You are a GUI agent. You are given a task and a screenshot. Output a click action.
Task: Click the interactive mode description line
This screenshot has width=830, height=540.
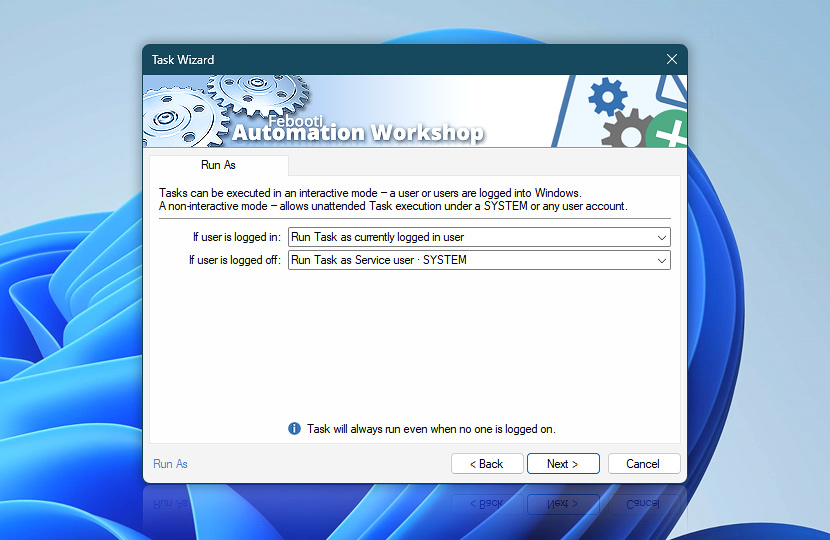370,193
